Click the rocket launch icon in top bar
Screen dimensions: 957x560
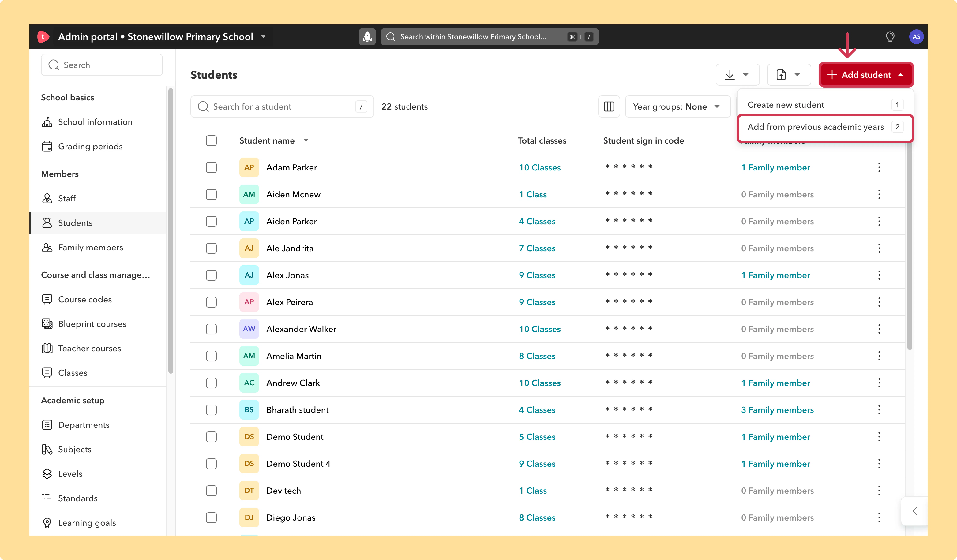point(367,37)
